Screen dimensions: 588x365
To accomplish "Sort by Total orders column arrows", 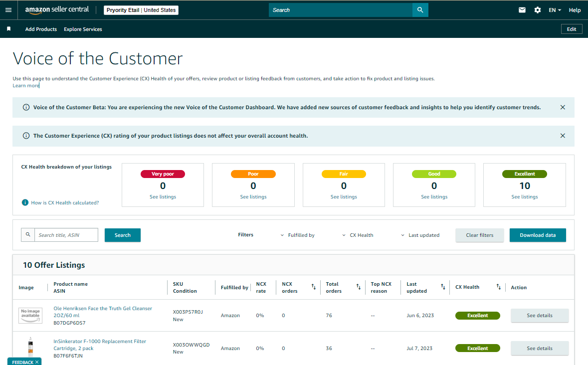I will pyautogui.click(x=358, y=287).
